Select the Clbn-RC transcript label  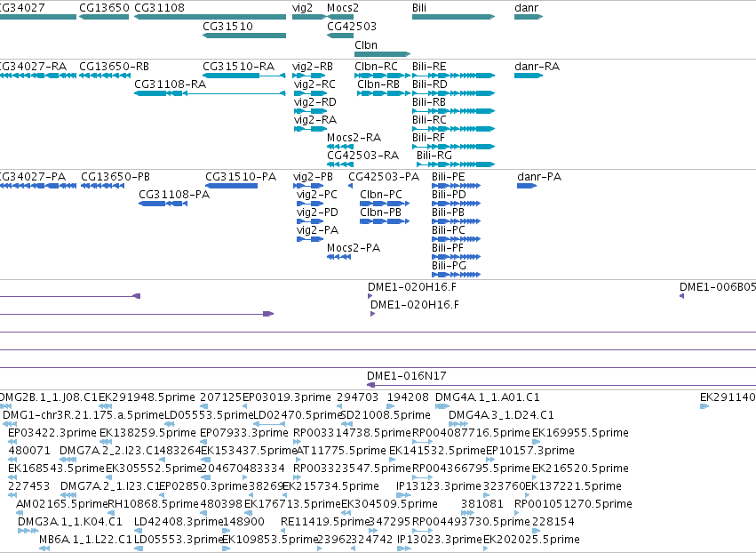point(376,67)
